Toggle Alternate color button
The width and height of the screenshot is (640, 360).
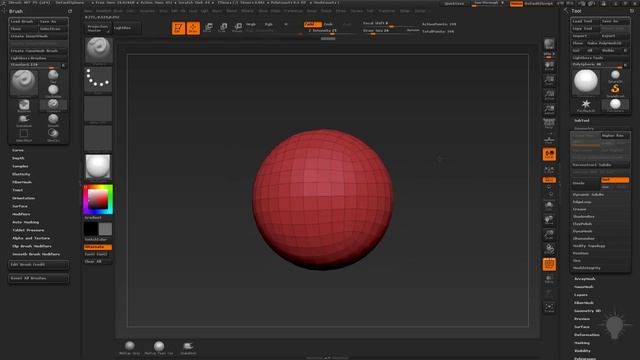point(98,247)
